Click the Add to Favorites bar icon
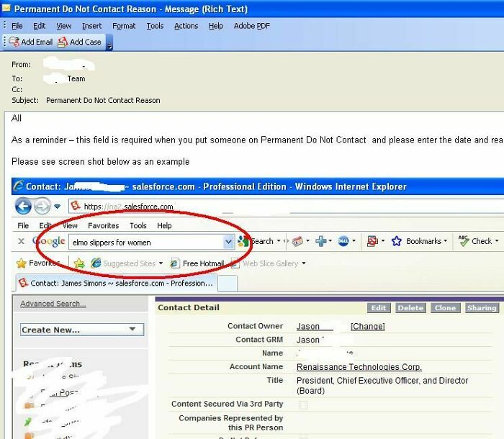 click(x=79, y=263)
